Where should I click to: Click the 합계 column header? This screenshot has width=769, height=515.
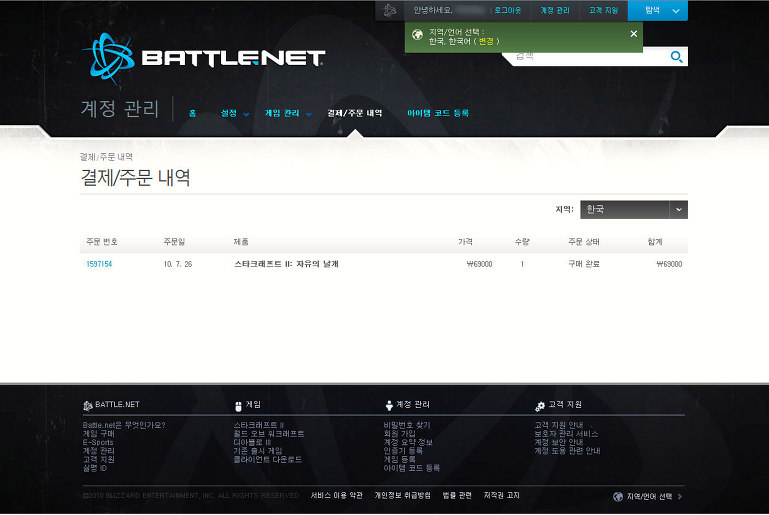(655, 242)
